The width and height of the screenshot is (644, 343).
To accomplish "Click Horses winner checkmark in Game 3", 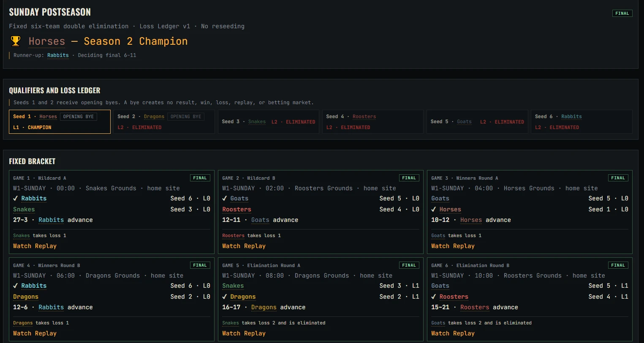I will [x=433, y=209].
